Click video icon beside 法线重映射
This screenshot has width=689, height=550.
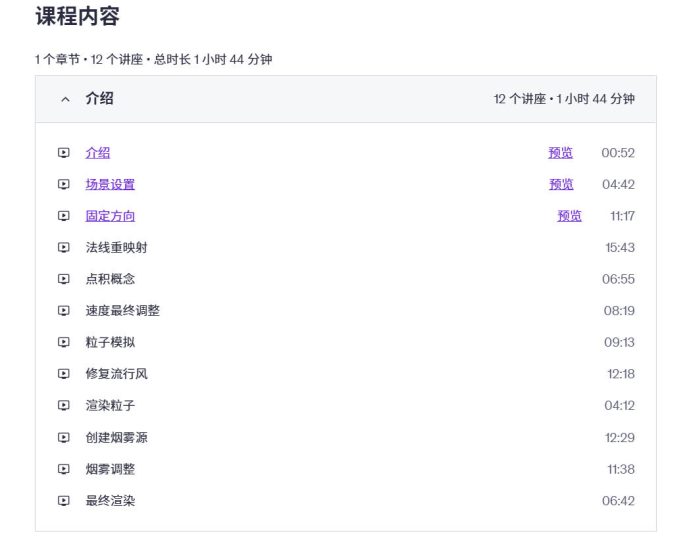(x=64, y=248)
